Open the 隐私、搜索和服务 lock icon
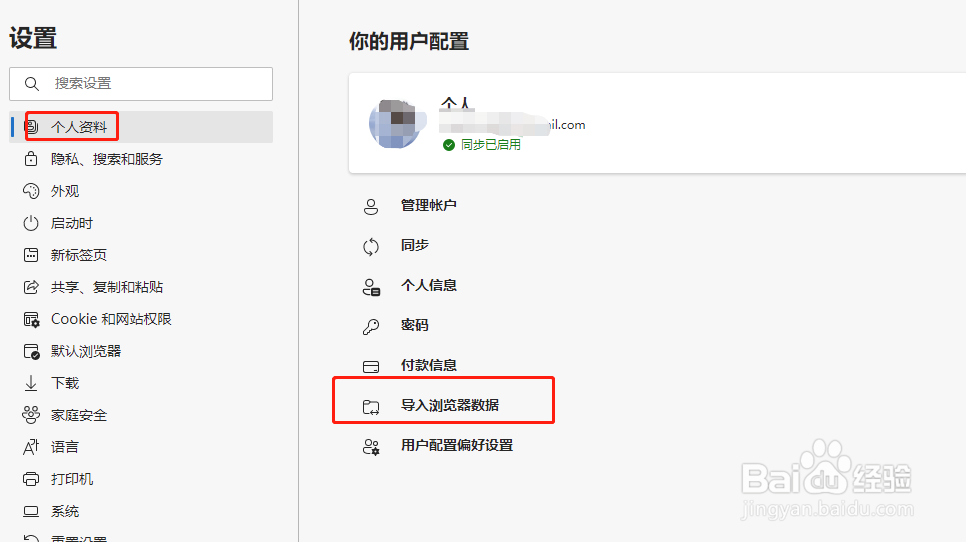 (x=31, y=159)
